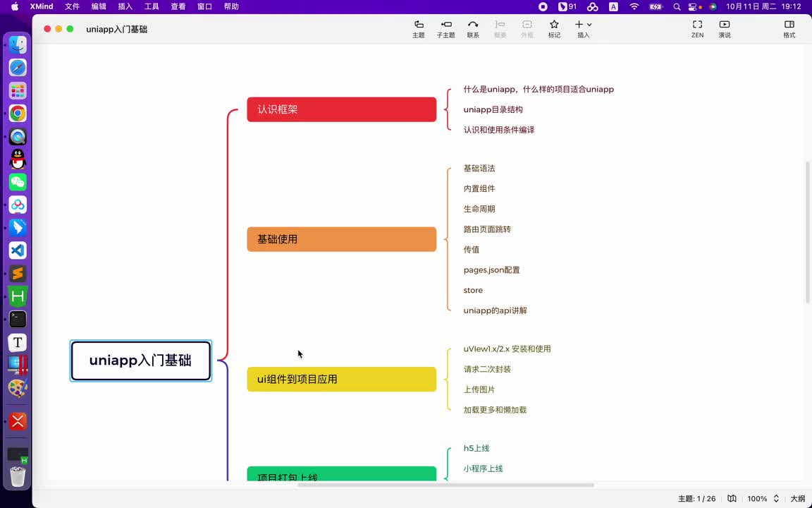Select subtopic 请求二次封装

pyautogui.click(x=487, y=369)
